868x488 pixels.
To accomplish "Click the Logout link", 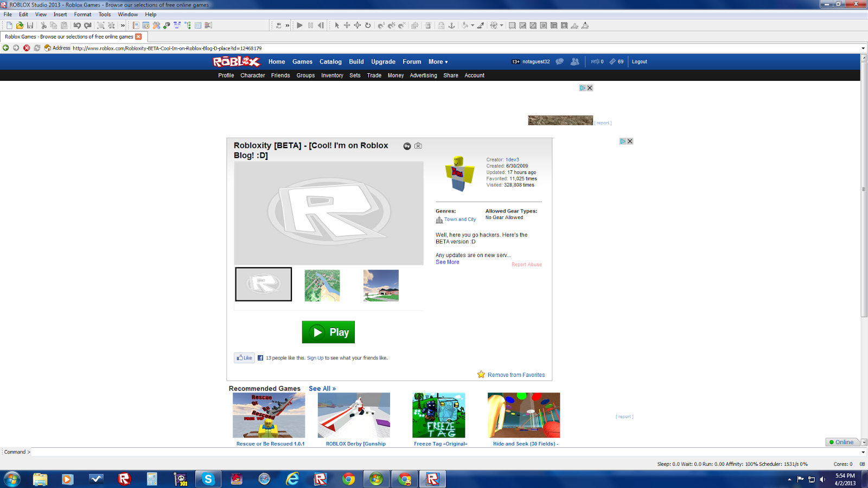I will 639,62.
